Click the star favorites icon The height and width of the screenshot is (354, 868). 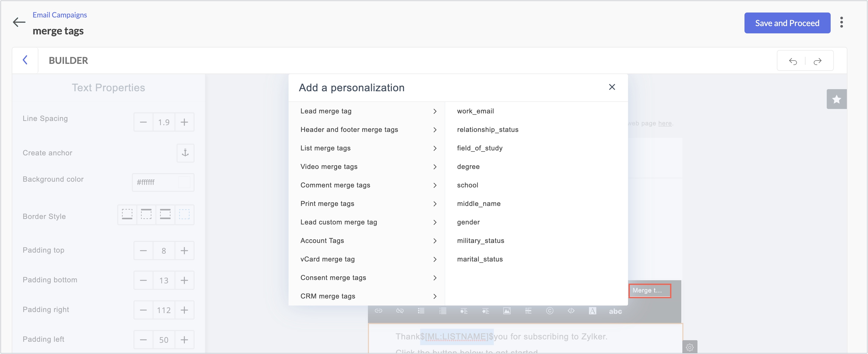(836, 99)
